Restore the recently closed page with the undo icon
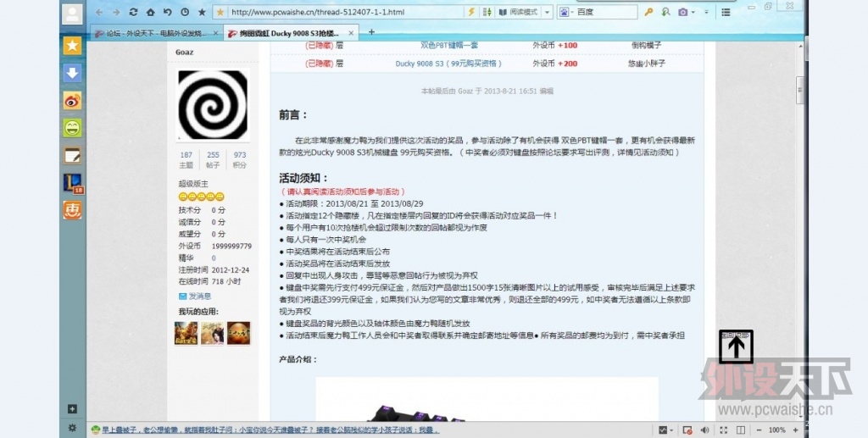 (x=167, y=12)
